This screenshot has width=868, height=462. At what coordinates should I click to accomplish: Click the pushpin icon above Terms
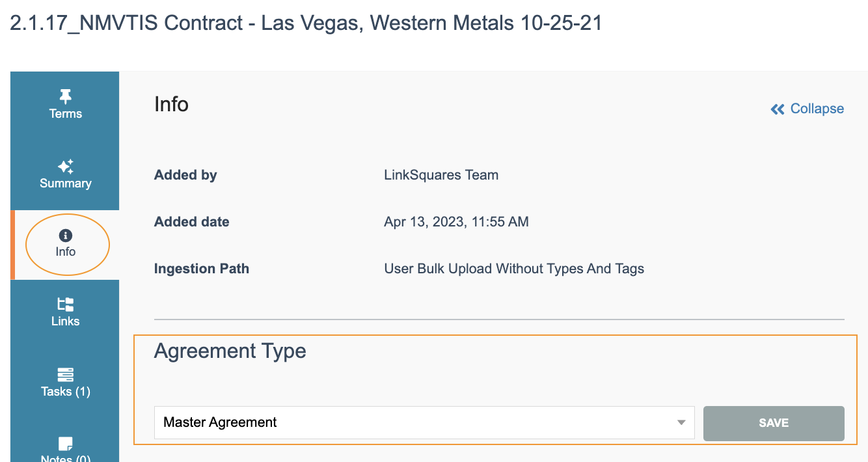point(65,97)
